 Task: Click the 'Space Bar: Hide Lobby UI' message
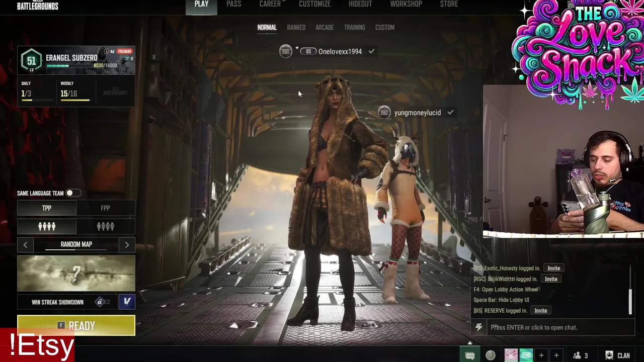point(501,300)
